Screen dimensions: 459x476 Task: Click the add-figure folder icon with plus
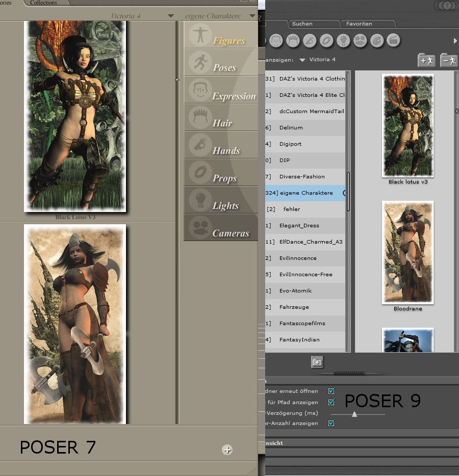pyautogui.click(x=426, y=60)
